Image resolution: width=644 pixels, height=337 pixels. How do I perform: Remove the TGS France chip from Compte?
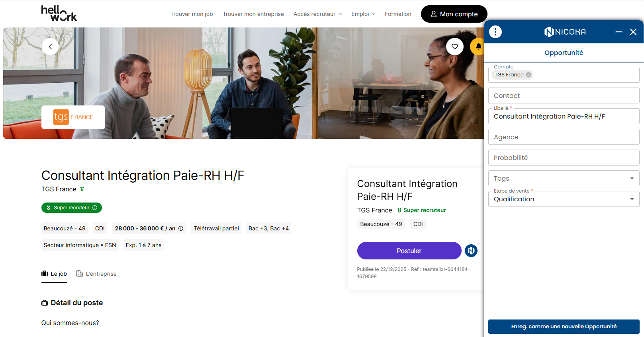point(529,75)
